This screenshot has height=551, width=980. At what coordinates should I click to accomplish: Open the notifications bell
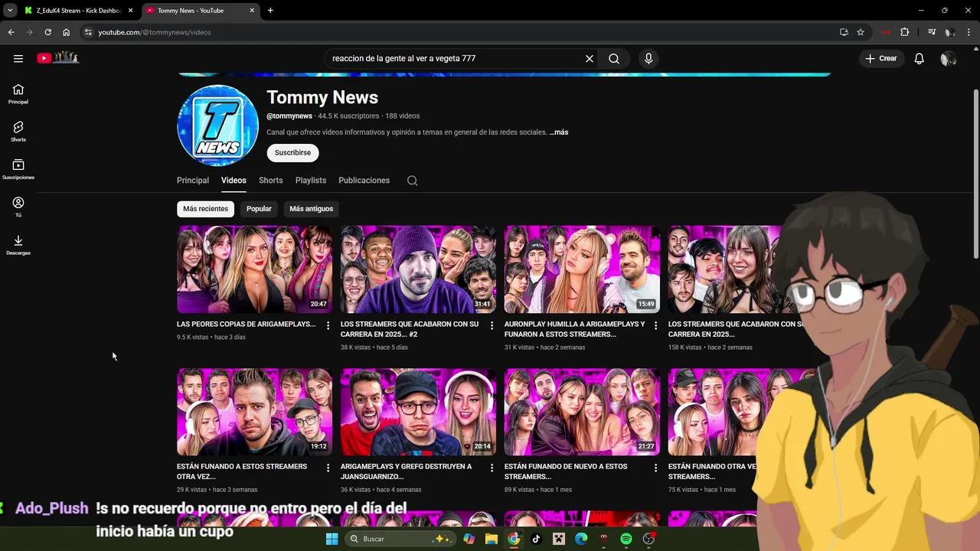919,58
